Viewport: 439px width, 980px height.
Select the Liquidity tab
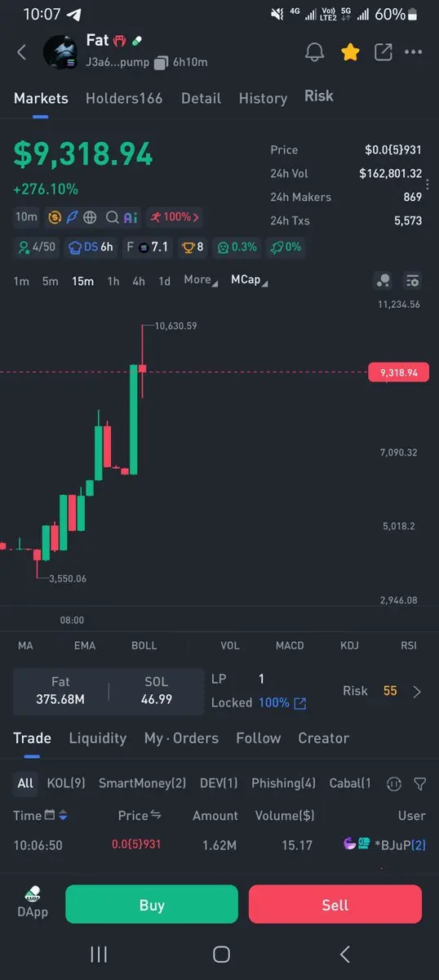(98, 738)
